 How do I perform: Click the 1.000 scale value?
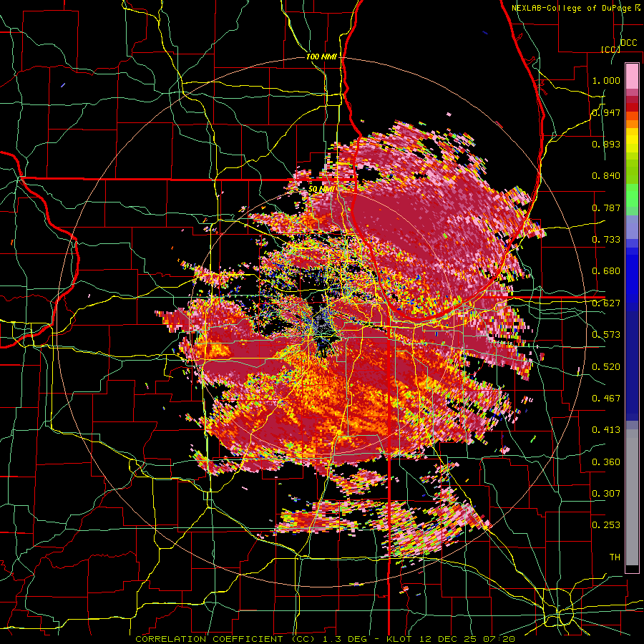coord(606,80)
